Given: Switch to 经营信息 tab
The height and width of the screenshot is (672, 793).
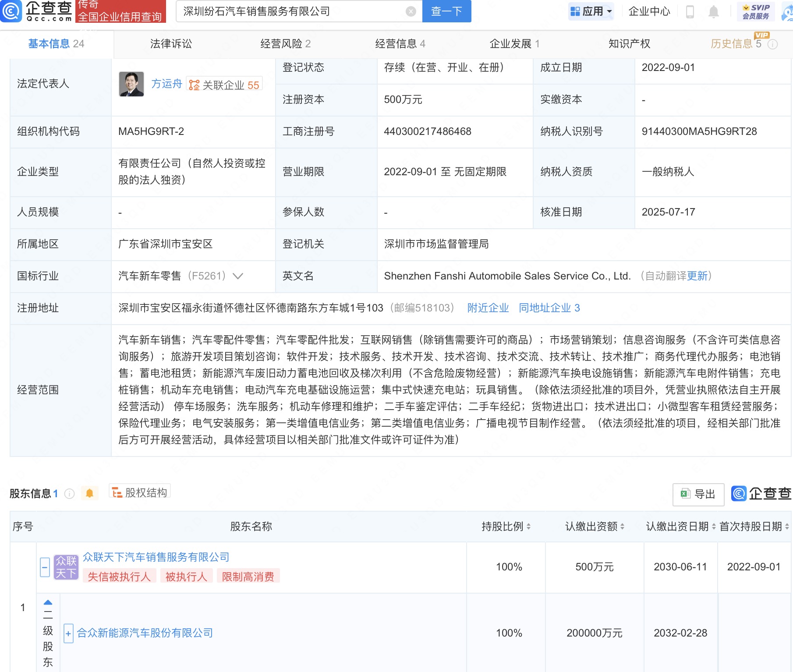Looking at the screenshot, I should pyautogui.click(x=400, y=44).
